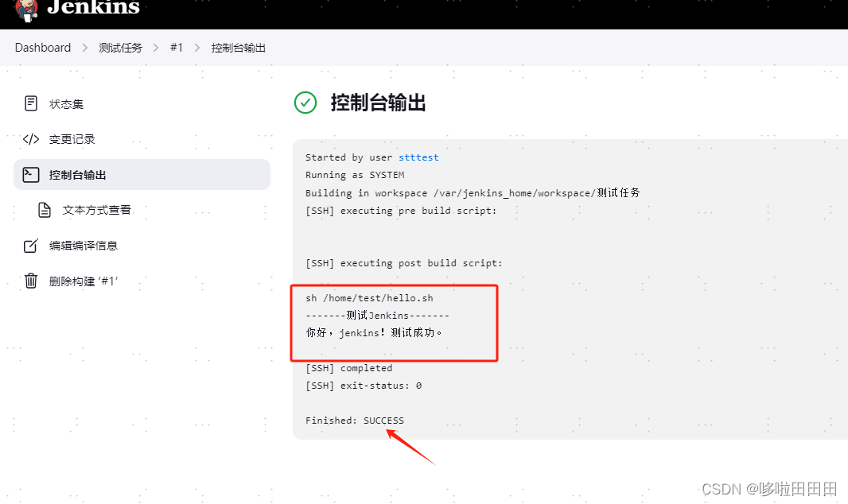
Task: Click the 状态集 document icon
Action: click(x=31, y=103)
